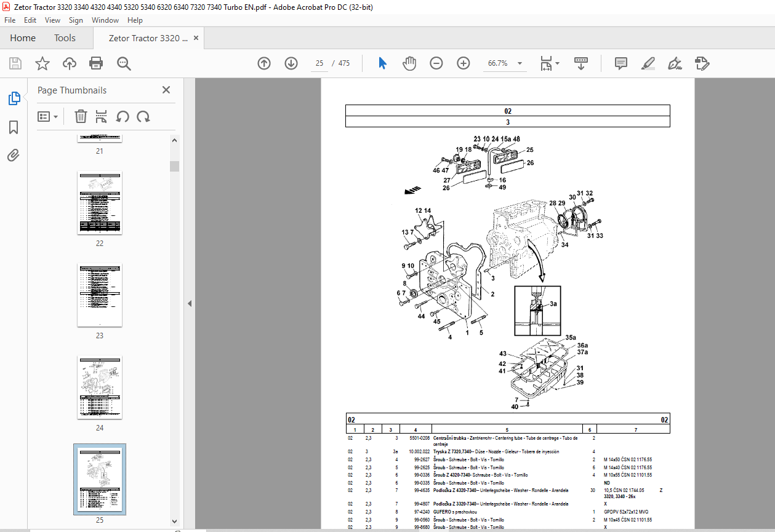Open Attachments paperclip panel
Image resolution: width=775 pixels, height=532 pixels.
click(14, 156)
